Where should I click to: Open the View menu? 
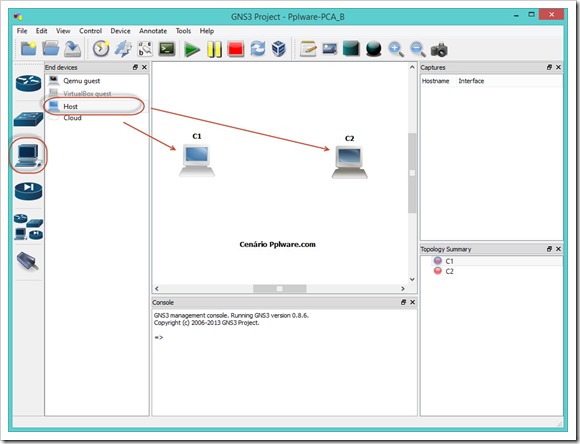tap(63, 31)
